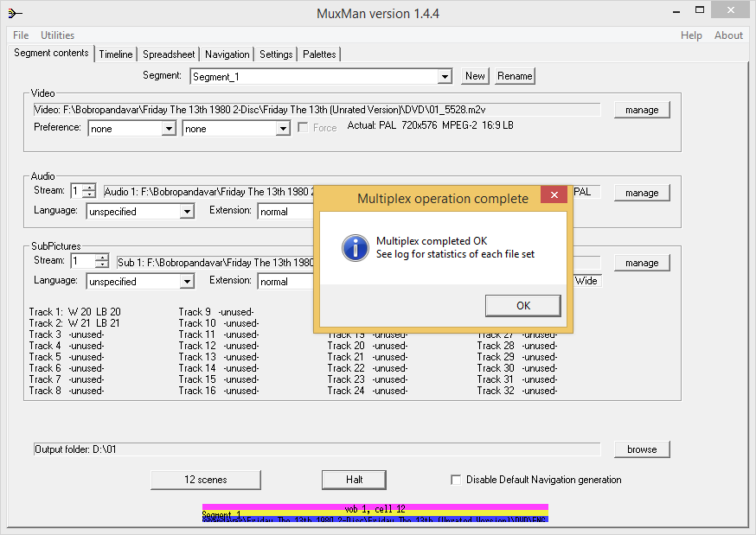Click the magenta vob 1, cell 12 bar

pos(375,507)
